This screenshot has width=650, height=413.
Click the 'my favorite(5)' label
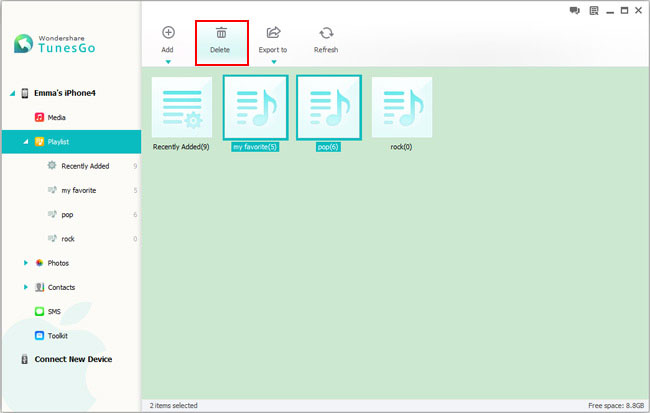255,147
